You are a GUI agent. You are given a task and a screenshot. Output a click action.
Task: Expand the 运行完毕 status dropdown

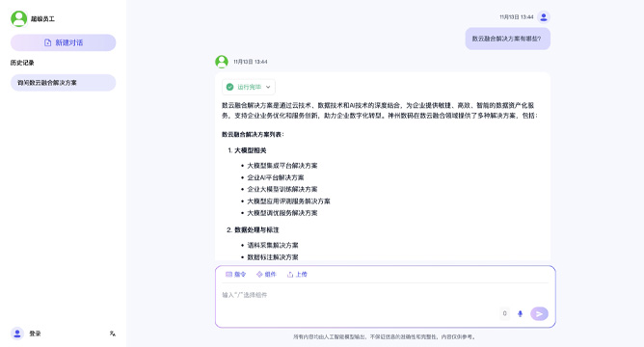249,87
